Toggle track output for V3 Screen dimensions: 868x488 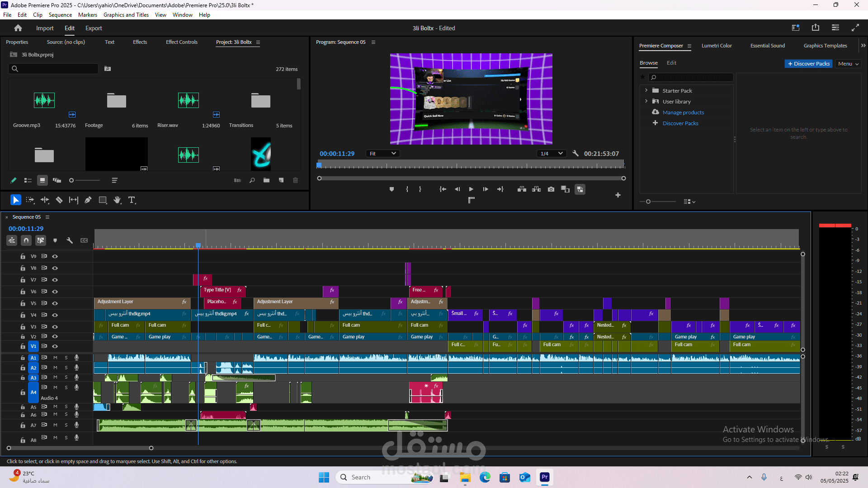pyautogui.click(x=55, y=327)
